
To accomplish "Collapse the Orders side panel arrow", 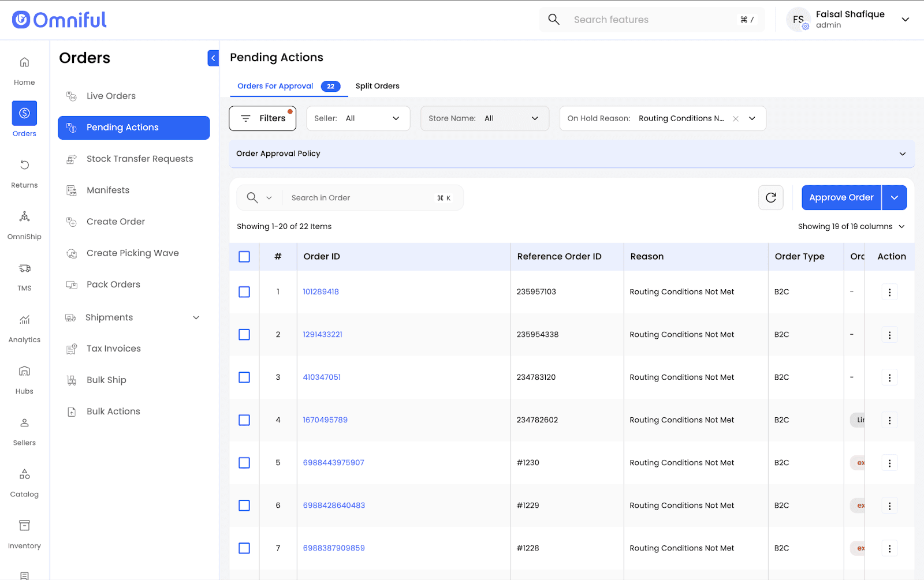I will point(213,58).
